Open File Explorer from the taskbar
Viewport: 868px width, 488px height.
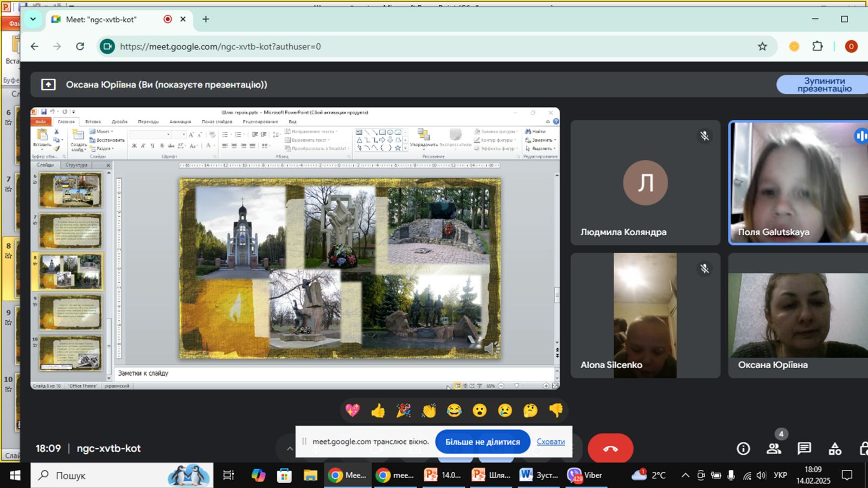310,476
